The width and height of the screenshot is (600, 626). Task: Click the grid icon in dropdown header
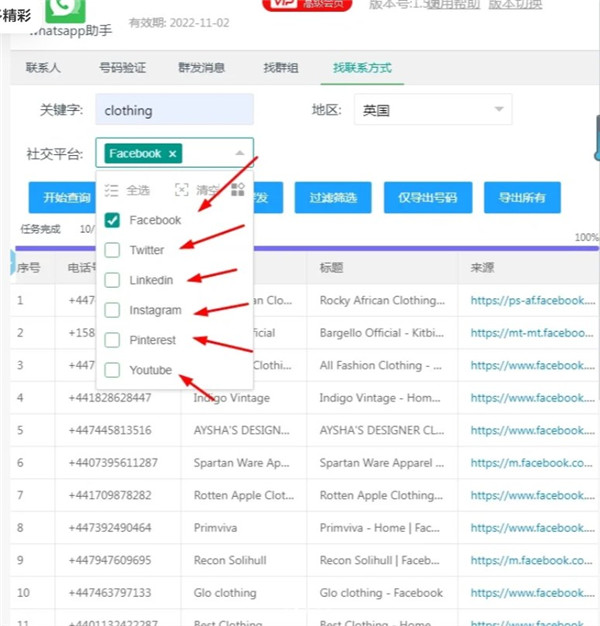pos(237,189)
